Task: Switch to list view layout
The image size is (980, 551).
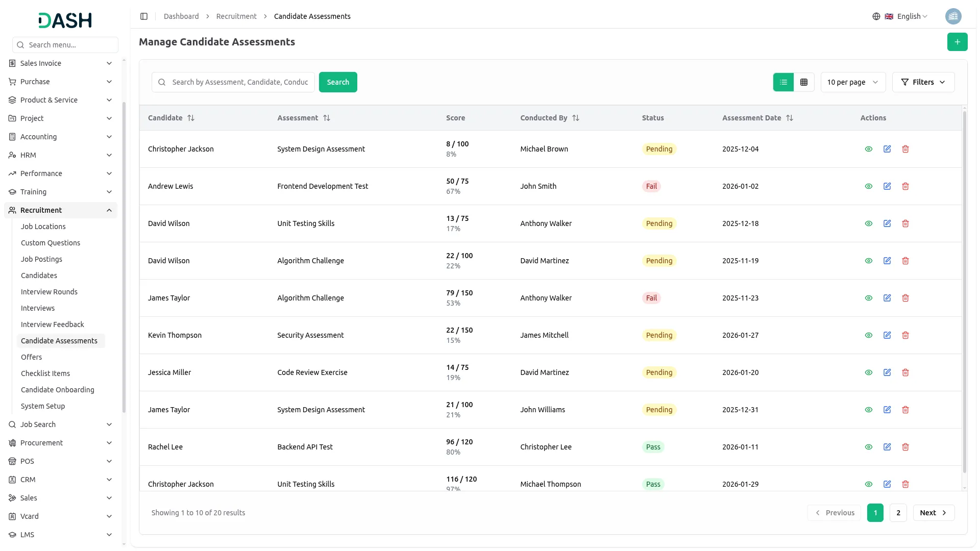Action: click(x=783, y=82)
